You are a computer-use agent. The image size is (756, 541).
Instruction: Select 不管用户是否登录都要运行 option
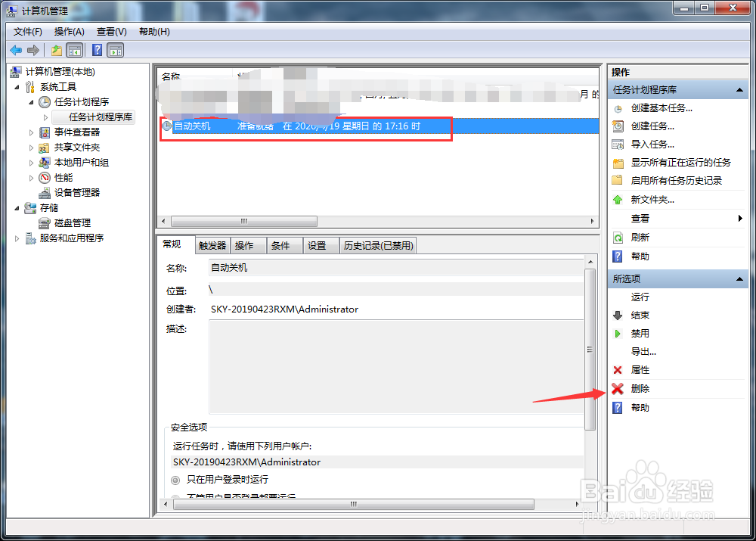pos(173,496)
